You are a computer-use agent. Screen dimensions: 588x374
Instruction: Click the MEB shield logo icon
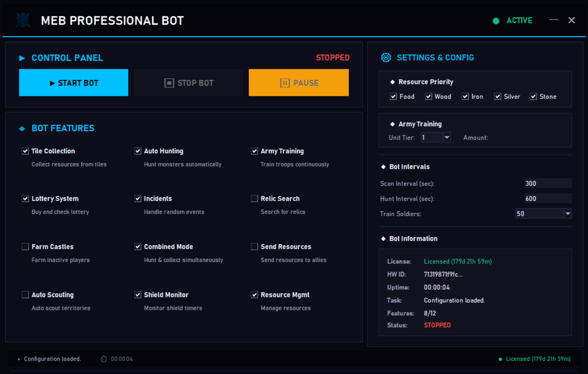coord(22,20)
